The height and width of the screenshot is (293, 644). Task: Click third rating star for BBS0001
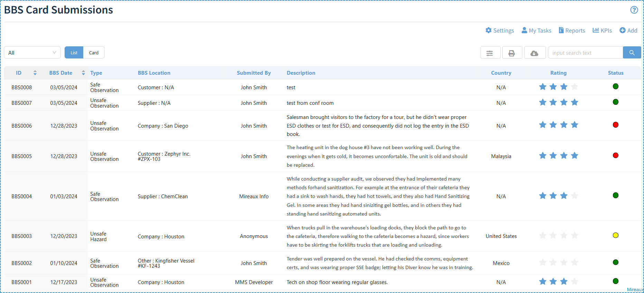(564, 281)
